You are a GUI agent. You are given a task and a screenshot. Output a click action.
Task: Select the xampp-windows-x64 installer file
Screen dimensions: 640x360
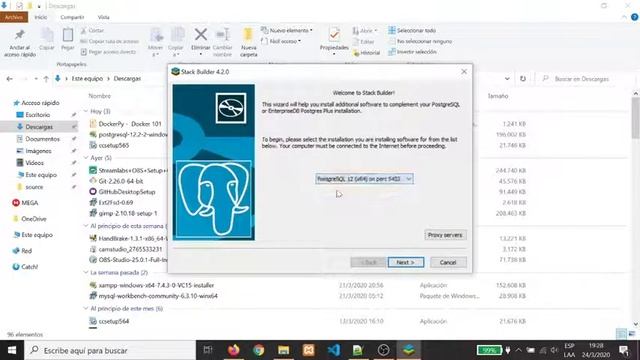click(x=152, y=285)
